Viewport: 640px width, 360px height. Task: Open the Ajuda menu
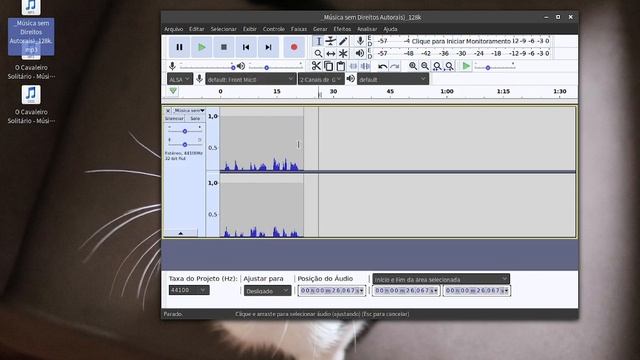(x=390, y=29)
